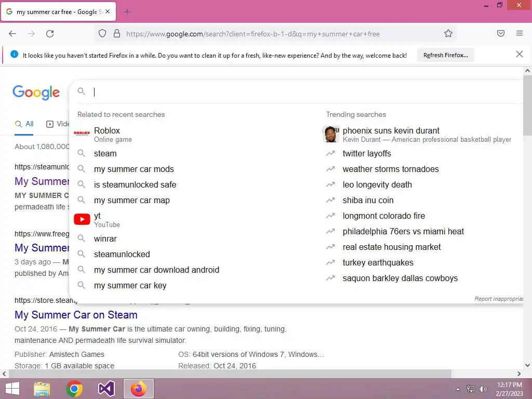Open a new tab with the plus icon
Viewport: 532px width, 399px height.
127,12
